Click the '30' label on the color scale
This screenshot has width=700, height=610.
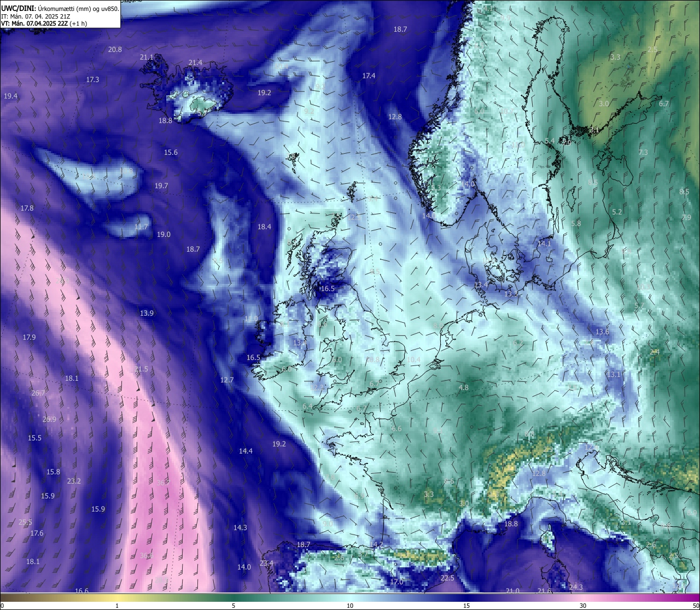coord(583,606)
